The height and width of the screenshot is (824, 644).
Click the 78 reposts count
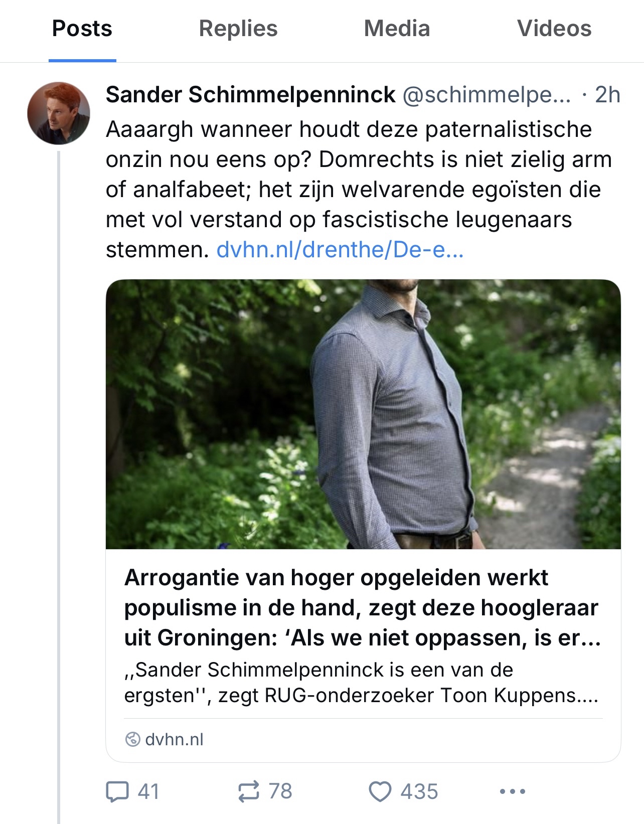[280, 791]
